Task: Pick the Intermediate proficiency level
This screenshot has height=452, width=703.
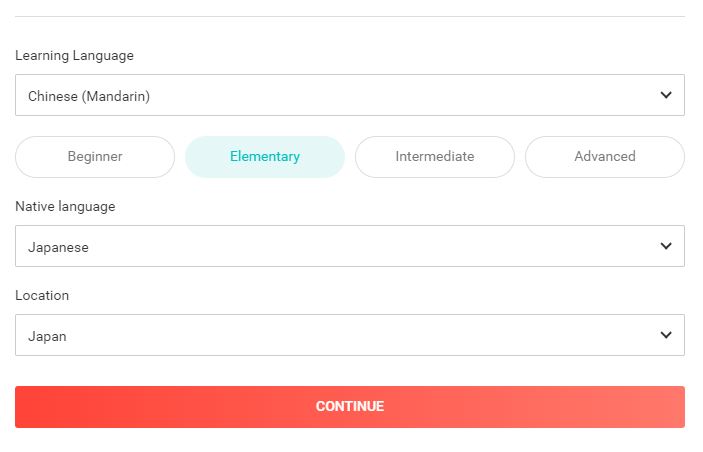Action: (435, 157)
